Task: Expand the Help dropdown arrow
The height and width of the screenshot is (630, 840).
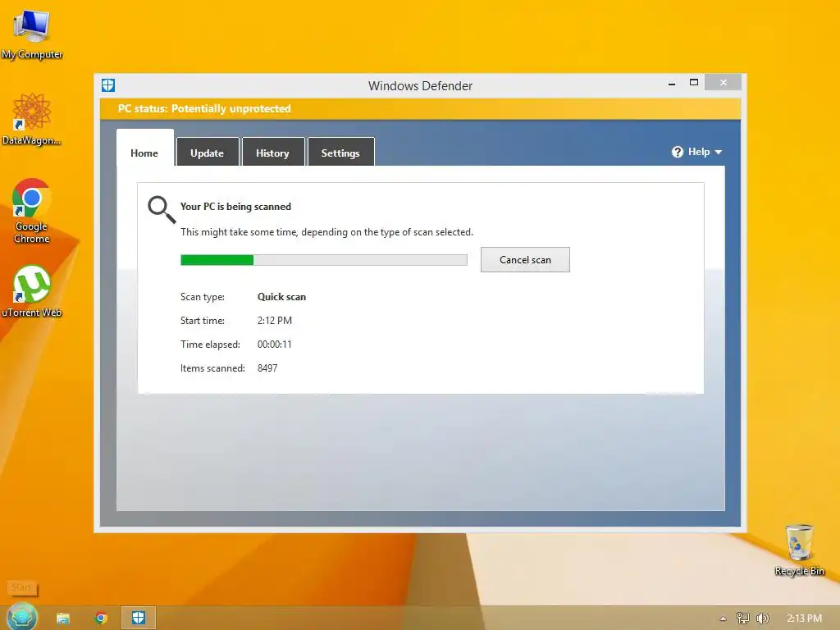Action: click(x=719, y=152)
